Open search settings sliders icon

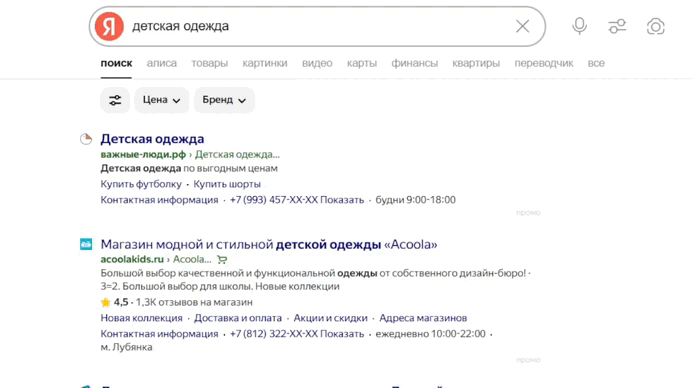(x=617, y=26)
